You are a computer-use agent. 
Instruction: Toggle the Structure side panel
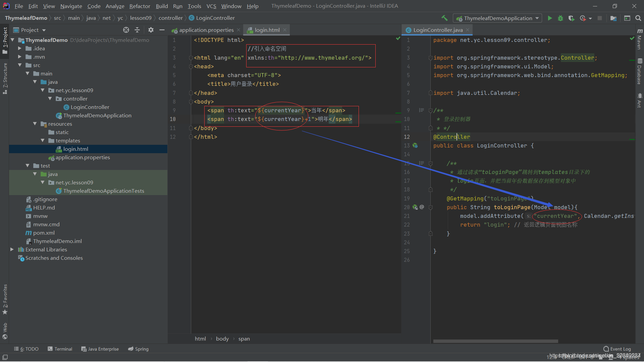[x=5, y=77]
